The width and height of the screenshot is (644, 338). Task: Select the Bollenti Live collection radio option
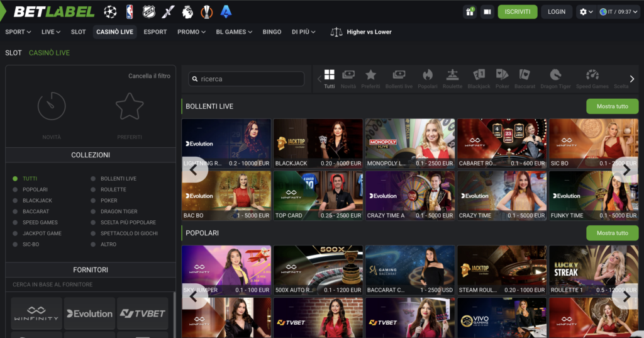coord(93,179)
